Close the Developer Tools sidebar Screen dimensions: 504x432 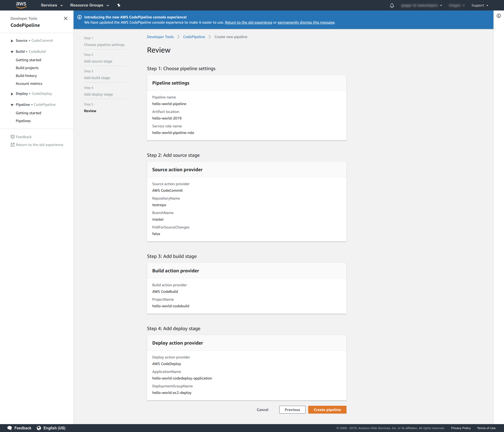tap(66, 18)
